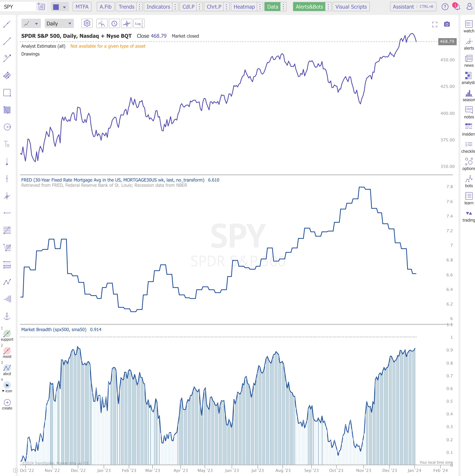The height and width of the screenshot is (476, 475).
Task: Open the purple color swatch picker
Action: point(56,7)
